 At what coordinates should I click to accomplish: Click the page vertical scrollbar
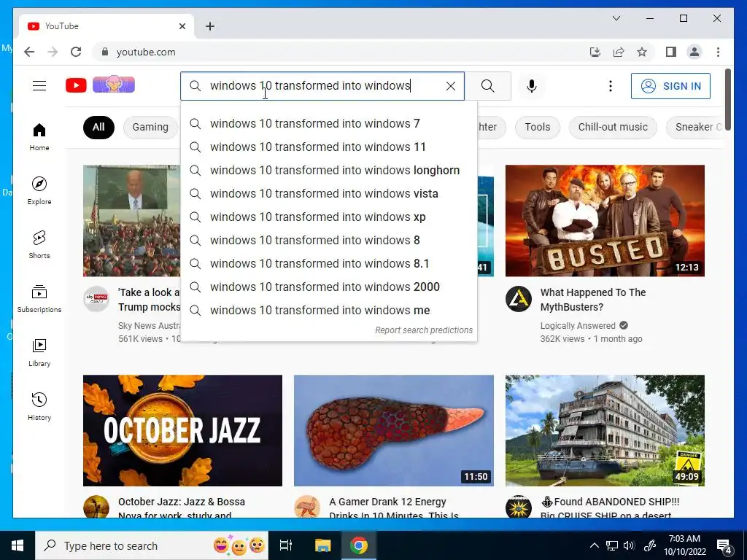tap(727, 98)
